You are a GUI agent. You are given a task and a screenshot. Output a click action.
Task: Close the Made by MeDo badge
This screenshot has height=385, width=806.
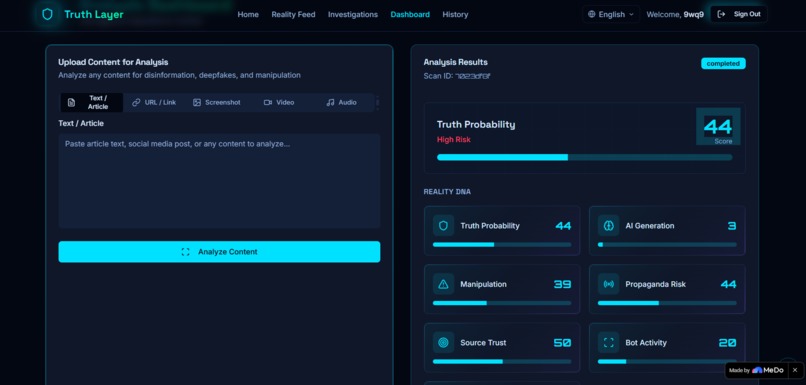click(795, 370)
